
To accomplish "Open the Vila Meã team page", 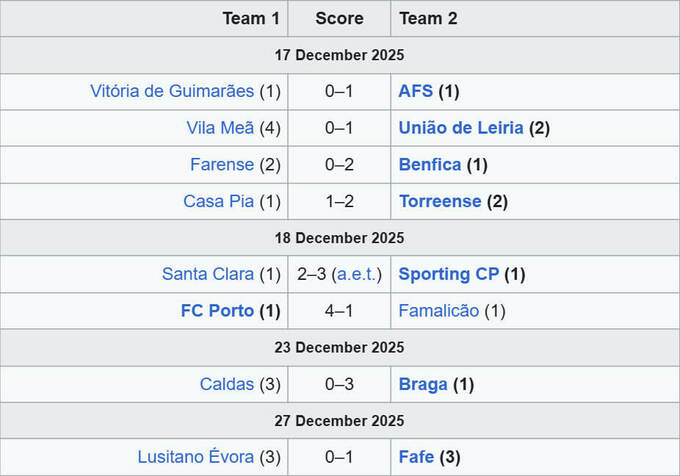I will coord(220,128).
